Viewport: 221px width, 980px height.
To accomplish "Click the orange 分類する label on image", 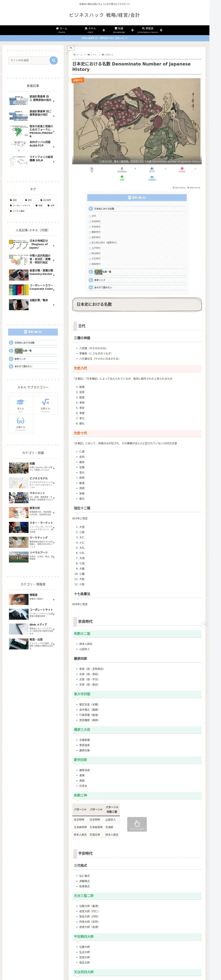I will [77, 80].
